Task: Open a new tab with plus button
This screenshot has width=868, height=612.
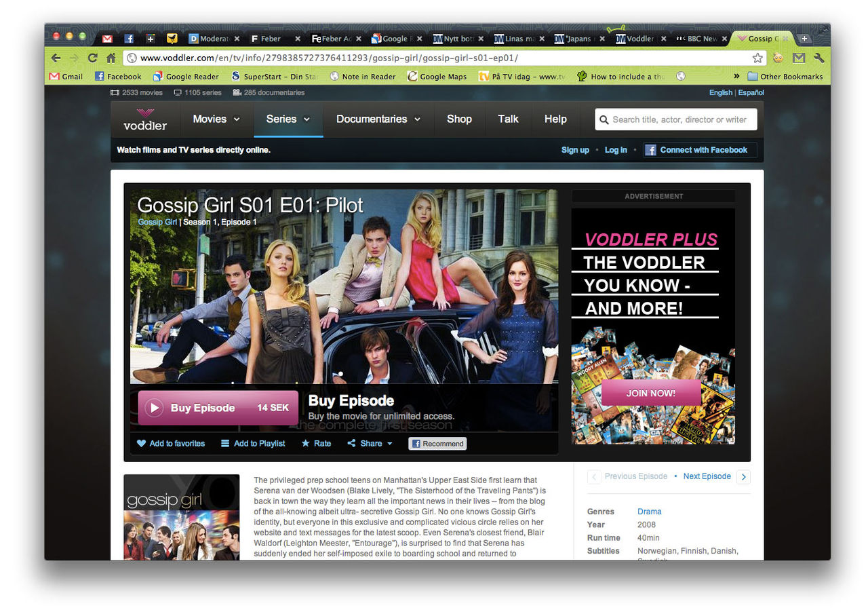Action: pos(804,39)
